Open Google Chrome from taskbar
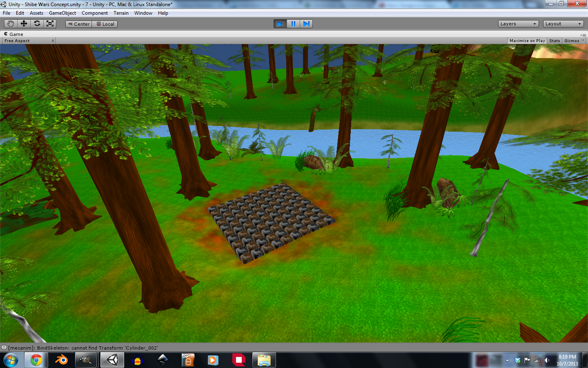The height and width of the screenshot is (368, 588). click(x=36, y=360)
